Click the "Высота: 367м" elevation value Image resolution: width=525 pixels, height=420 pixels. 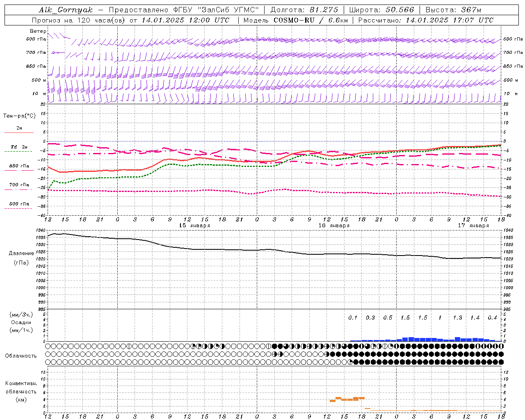click(453, 10)
